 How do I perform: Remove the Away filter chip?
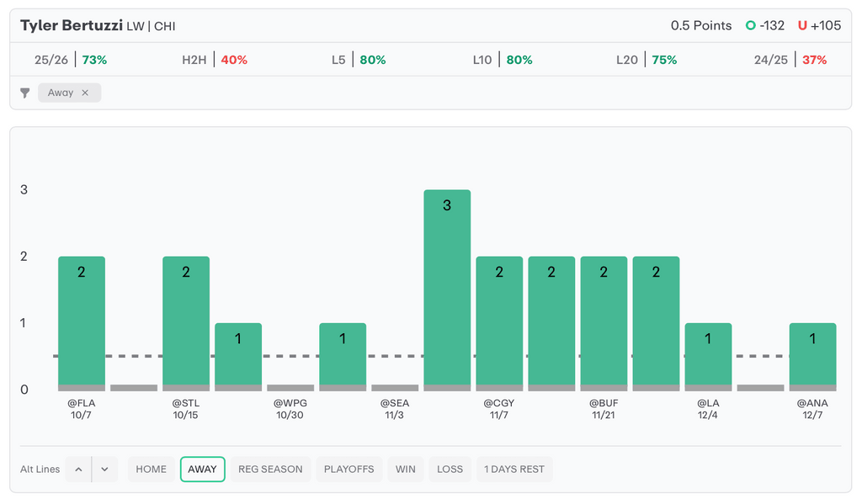pyautogui.click(x=85, y=93)
